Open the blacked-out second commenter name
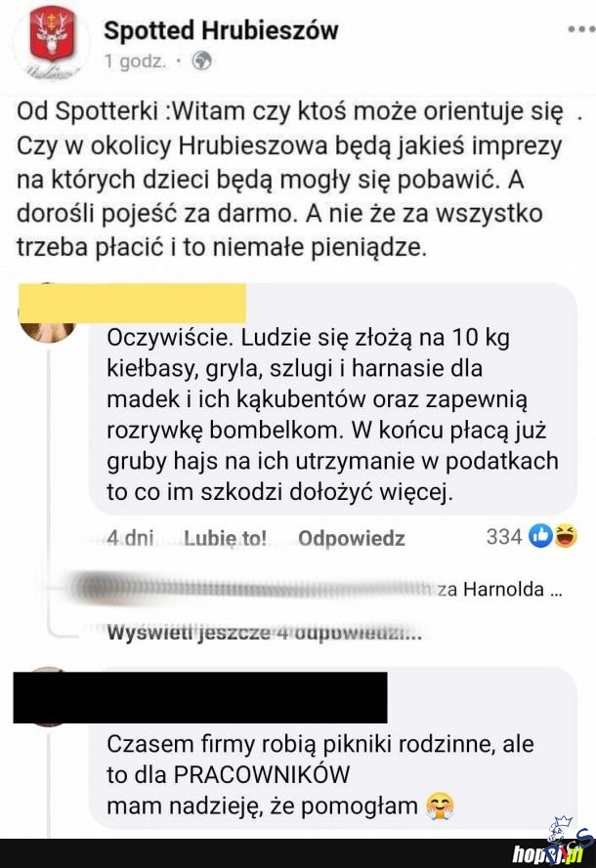 [200, 697]
